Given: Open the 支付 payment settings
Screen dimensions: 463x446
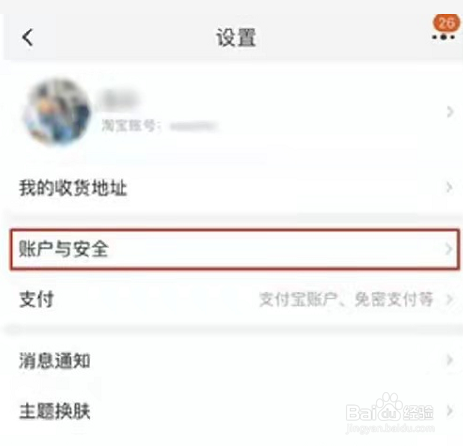Looking at the screenshot, I should point(231,299).
